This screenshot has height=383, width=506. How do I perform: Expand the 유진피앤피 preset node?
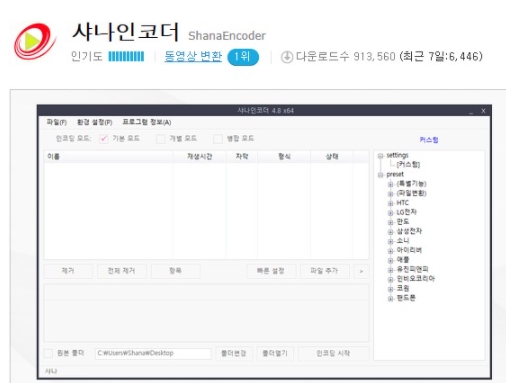point(390,270)
